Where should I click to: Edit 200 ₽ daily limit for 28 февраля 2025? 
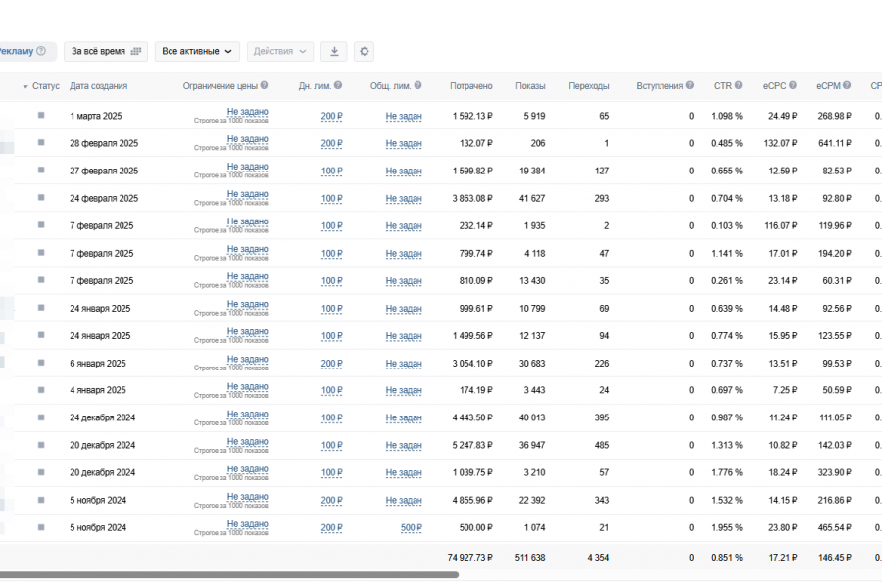point(332,143)
